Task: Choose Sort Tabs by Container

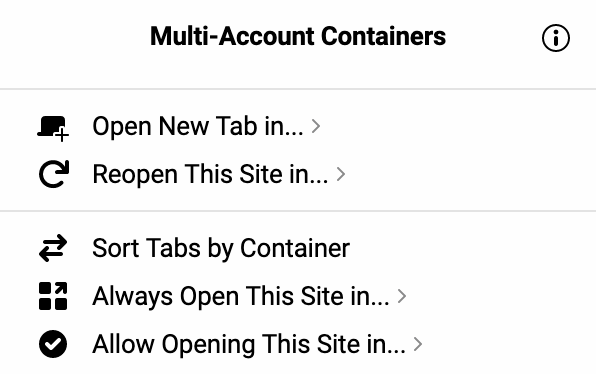Action: tap(298, 248)
